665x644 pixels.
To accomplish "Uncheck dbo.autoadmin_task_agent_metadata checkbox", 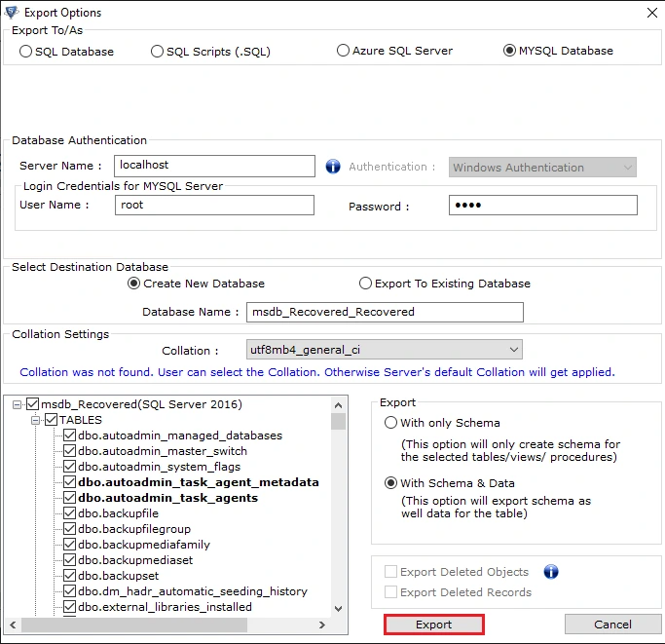I will click(x=69, y=482).
